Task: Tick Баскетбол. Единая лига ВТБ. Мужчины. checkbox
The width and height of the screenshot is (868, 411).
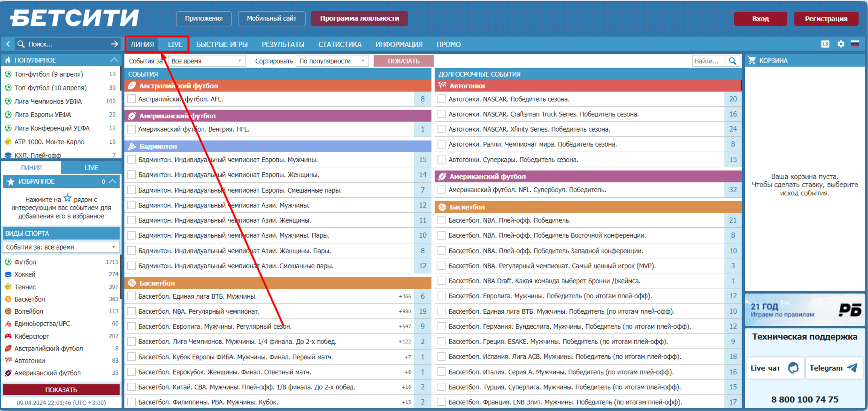Action: (x=132, y=296)
